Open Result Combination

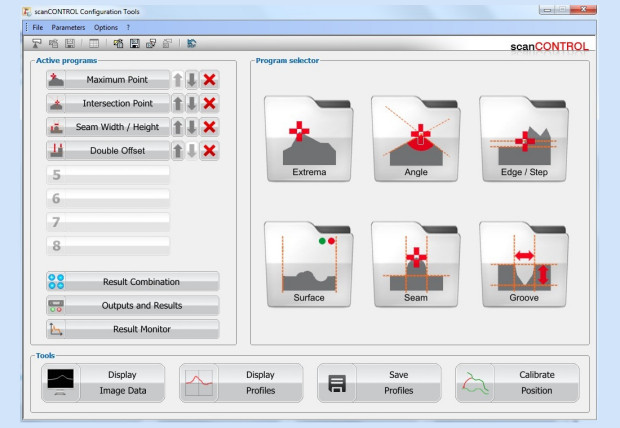click(132, 282)
